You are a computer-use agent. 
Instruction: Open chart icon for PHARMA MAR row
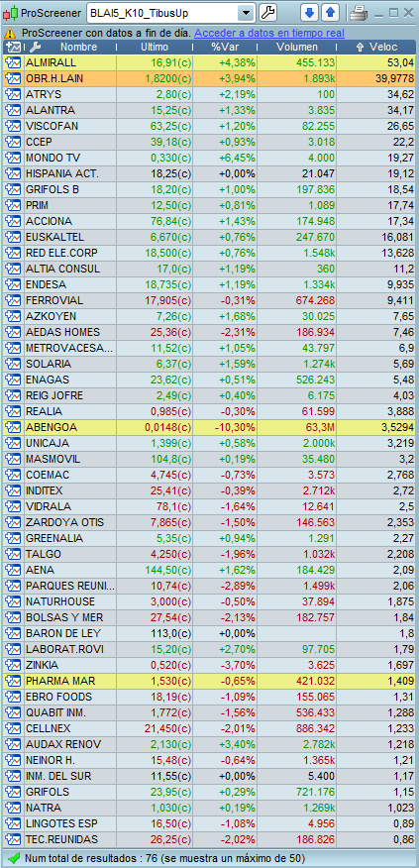pos(13,681)
